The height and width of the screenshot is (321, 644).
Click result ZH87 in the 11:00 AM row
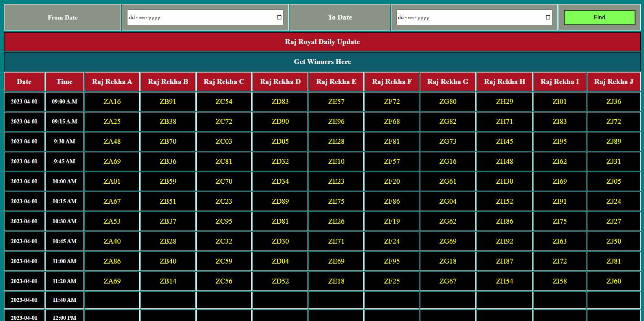(504, 262)
